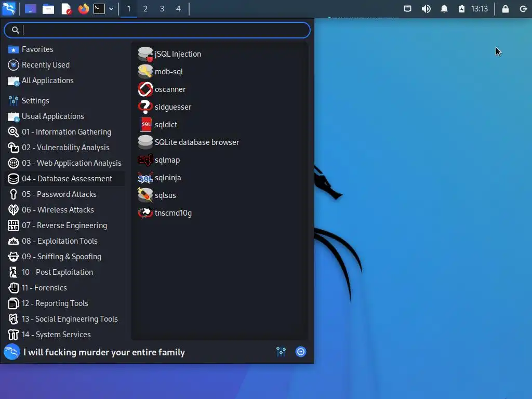532x399 pixels.
Task: Focus the application menu search field
Action: pos(157,30)
